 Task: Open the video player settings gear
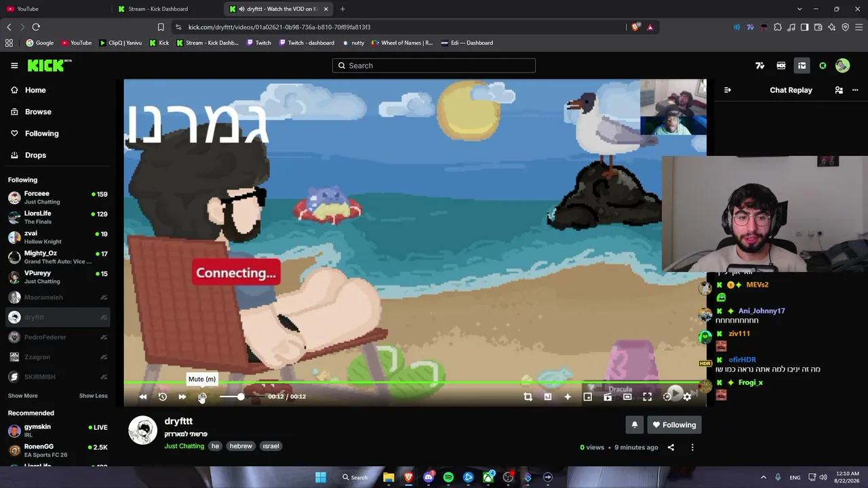pyautogui.click(x=687, y=396)
